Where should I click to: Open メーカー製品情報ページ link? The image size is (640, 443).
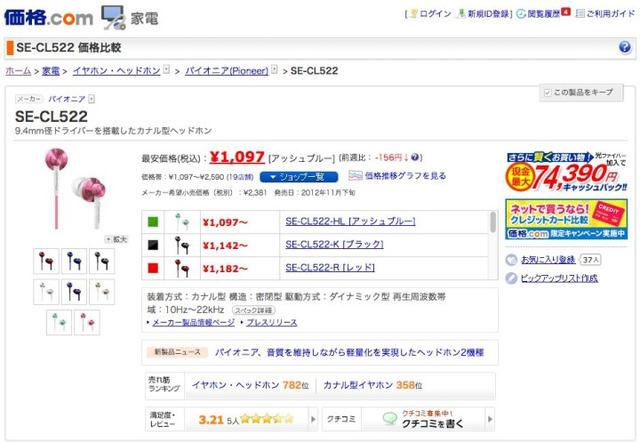[x=193, y=323]
